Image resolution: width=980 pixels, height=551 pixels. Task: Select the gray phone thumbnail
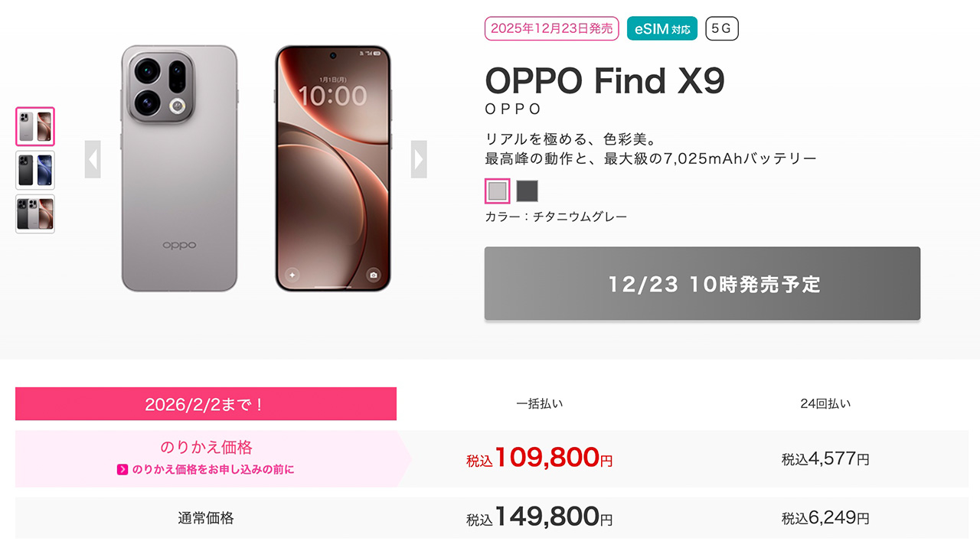[x=35, y=126]
